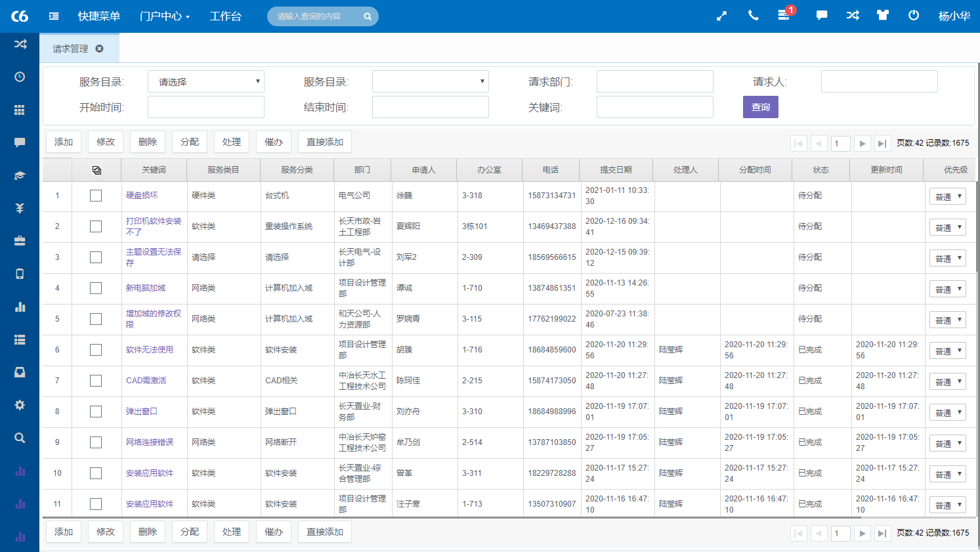
Task: Open the clock icon in left sidebar
Action: pos(20,77)
